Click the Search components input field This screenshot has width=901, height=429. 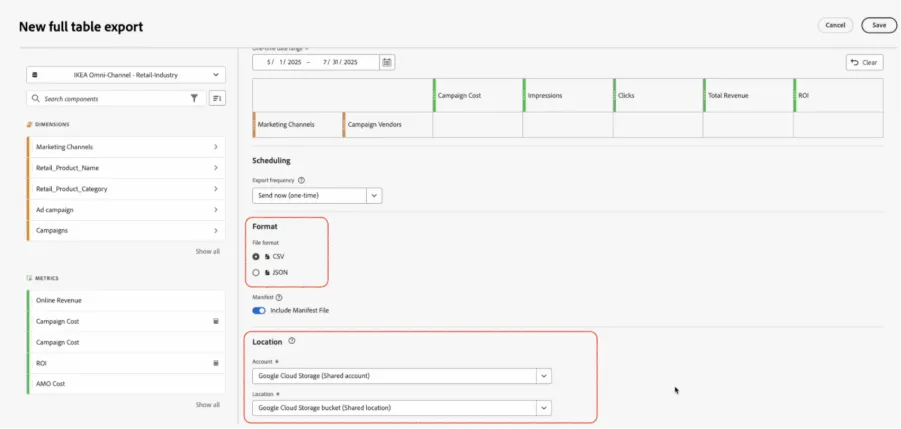click(116, 99)
